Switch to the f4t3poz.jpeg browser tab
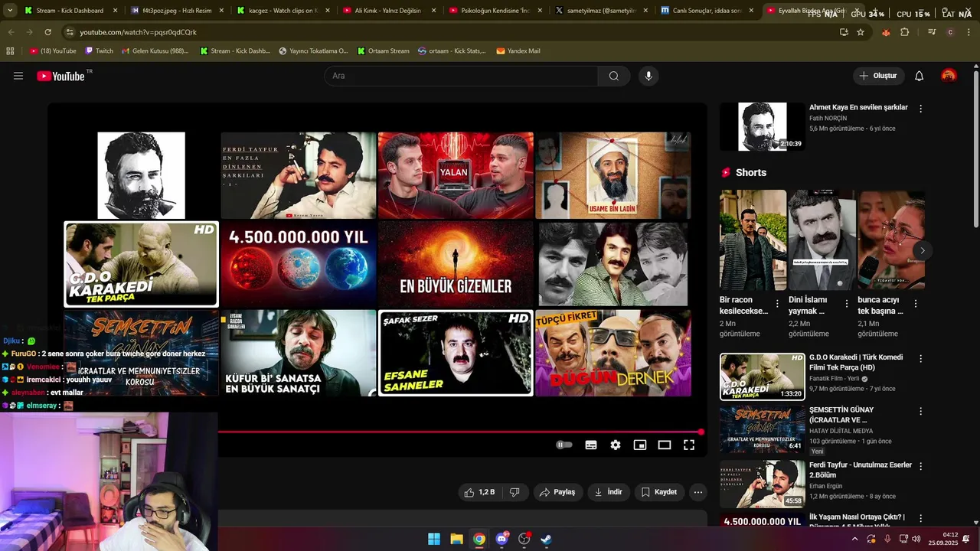 (176, 11)
